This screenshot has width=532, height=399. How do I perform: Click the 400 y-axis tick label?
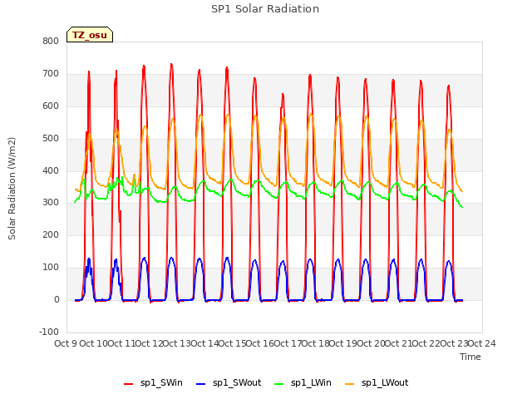tap(51, 170)
